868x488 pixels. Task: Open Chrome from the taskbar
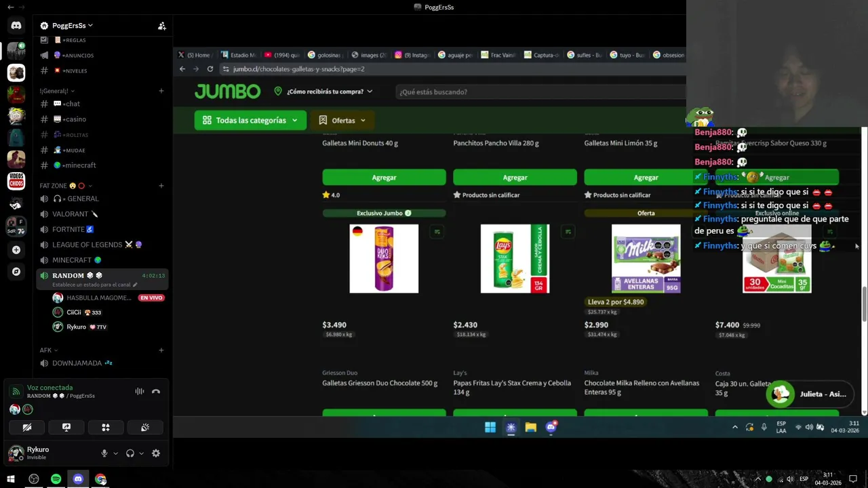tap(100, 479)
